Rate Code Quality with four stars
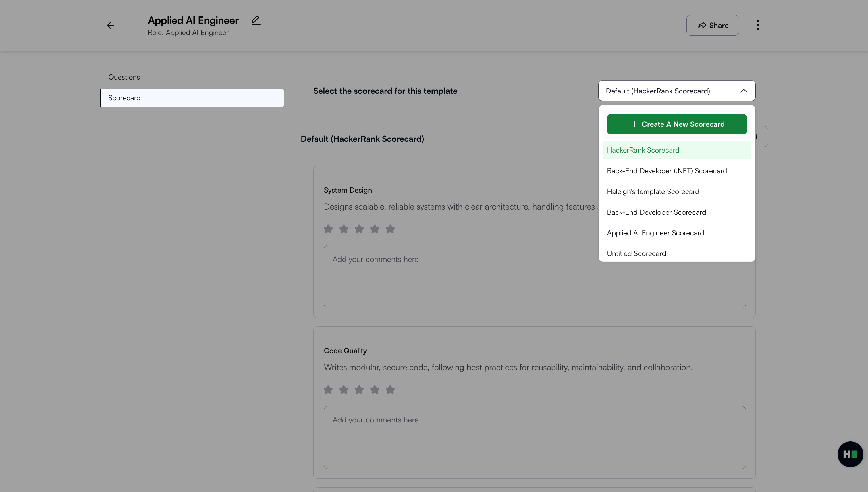The height and width of the screenshot is (492, 868). pyautogui.click(x=375, y=390)
